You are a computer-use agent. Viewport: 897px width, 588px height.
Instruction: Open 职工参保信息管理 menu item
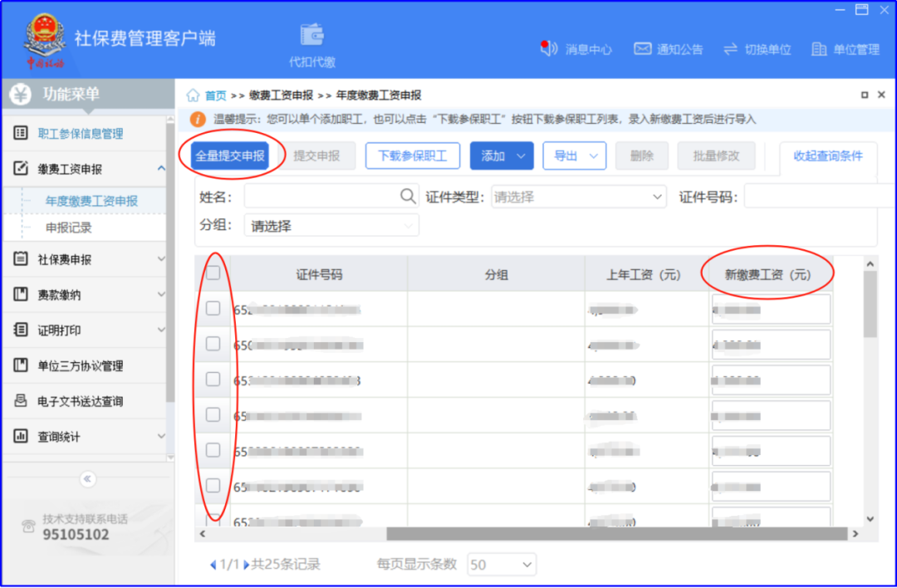coord(81,133)
